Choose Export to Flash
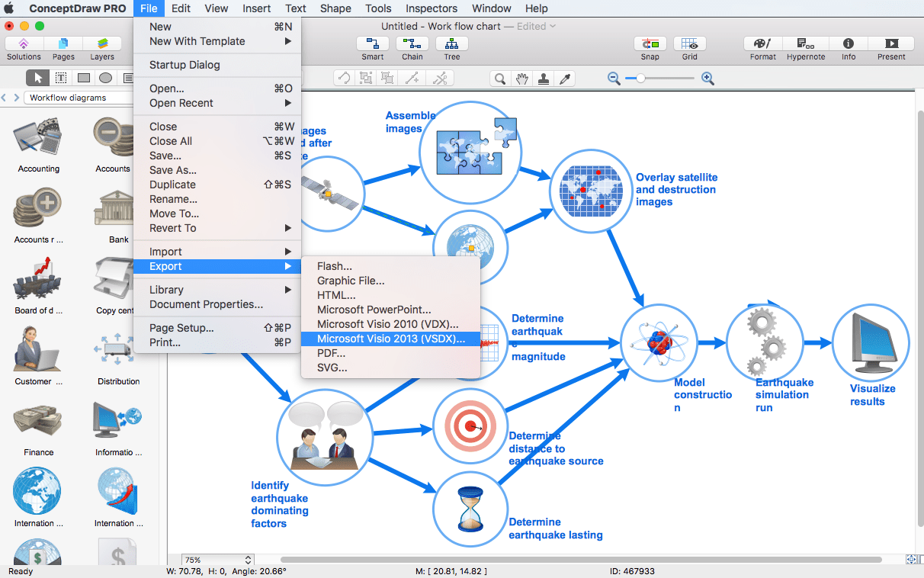Screen dimensions: 924x578 (391, 266)
